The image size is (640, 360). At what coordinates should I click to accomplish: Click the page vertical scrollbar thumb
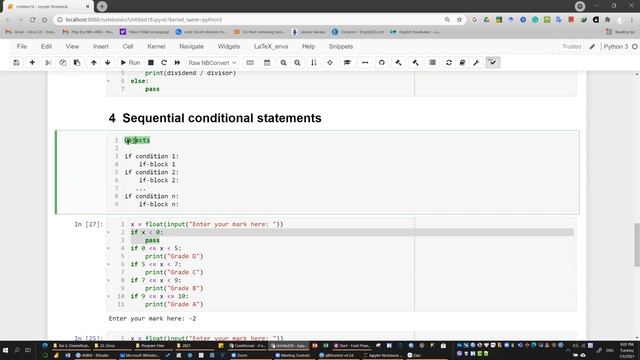point(637,245)
